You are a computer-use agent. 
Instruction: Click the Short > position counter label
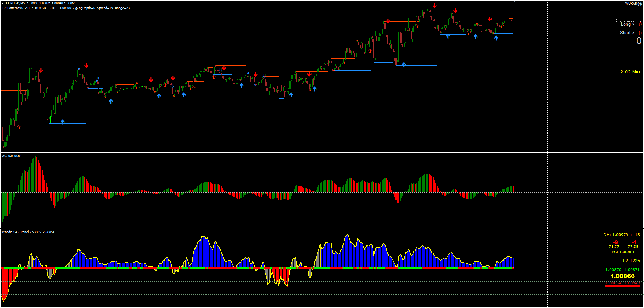coord(627,33)
